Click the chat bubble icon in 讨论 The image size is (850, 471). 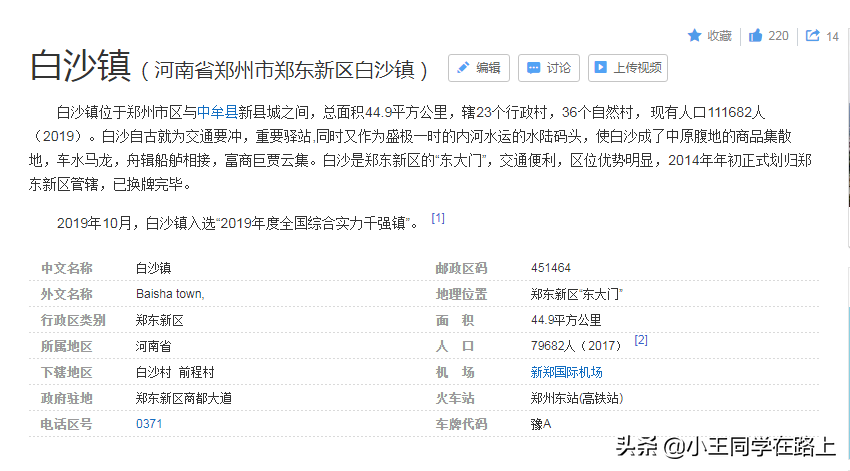pos(533,68)
